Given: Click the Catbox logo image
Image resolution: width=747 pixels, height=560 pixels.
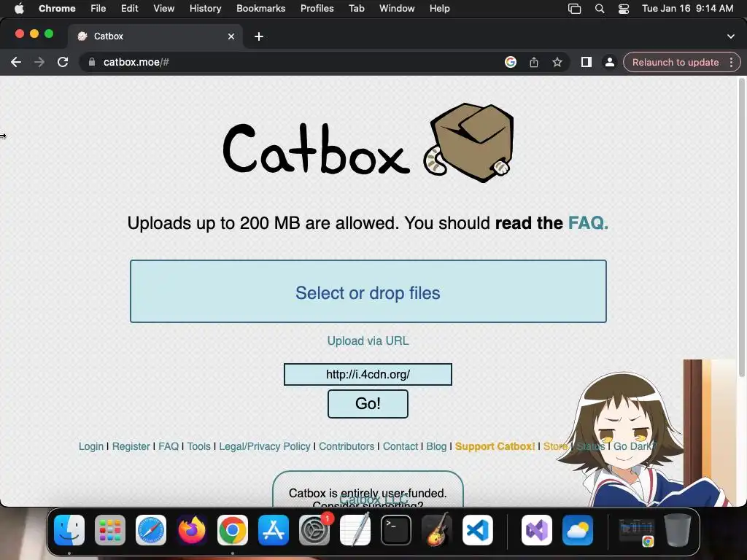Looking at the screenshot, I should point(368,142).
